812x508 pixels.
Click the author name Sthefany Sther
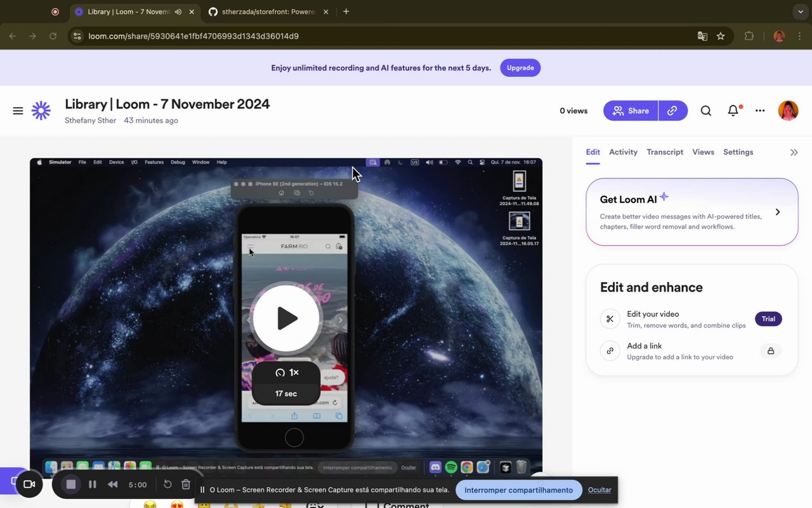90,121
